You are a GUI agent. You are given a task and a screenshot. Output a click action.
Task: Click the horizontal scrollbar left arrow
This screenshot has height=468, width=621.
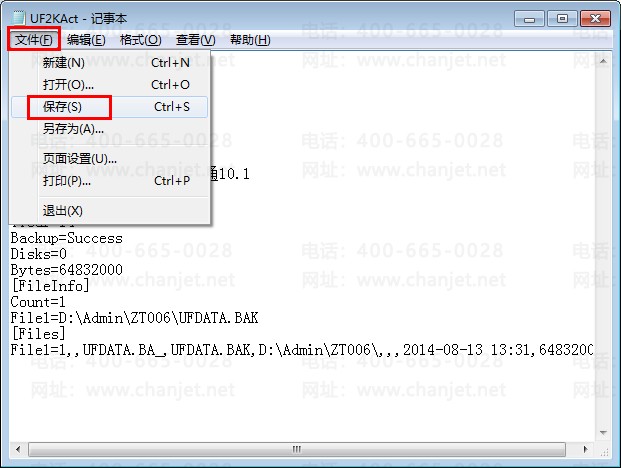[18, 449]
